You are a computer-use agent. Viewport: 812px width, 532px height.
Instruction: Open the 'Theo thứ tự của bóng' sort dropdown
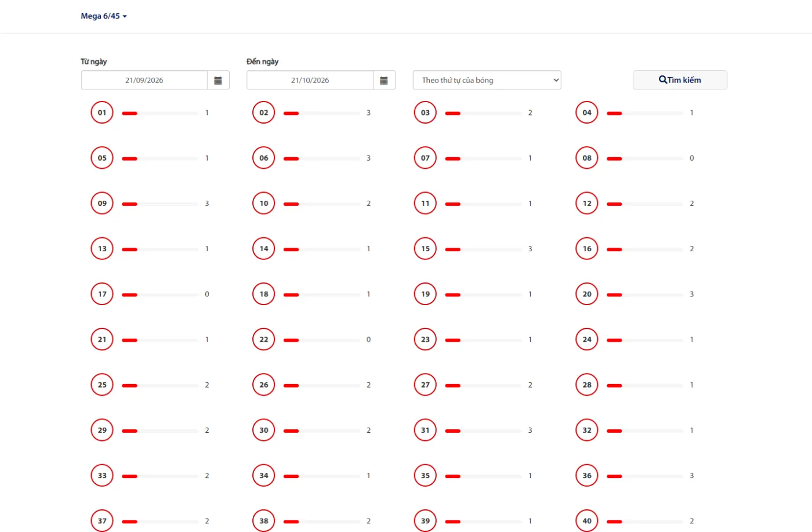(487, 80)
